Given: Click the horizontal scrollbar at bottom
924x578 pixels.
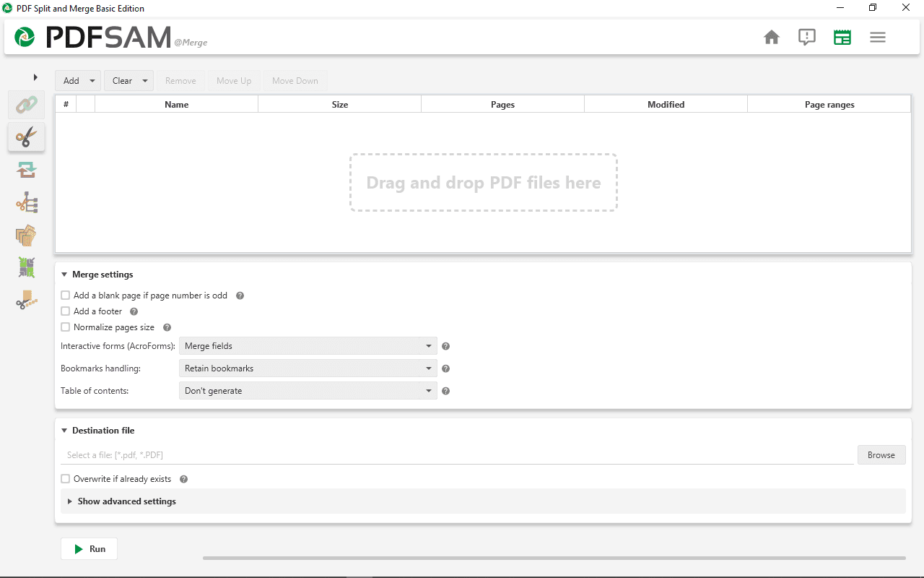Looking at the screenshot, I should (x=554, y=558).
